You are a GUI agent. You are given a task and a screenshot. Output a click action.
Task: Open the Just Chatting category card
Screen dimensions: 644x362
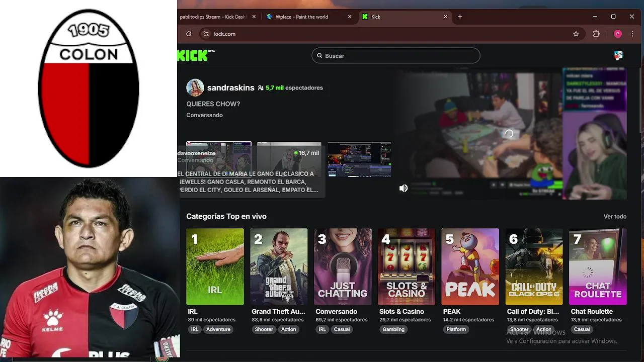pos(343,267)
